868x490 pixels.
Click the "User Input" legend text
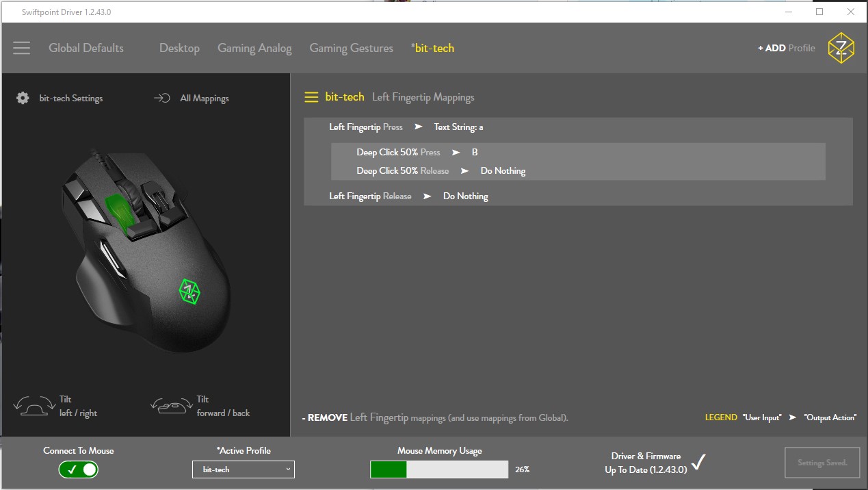click(762, 417)
